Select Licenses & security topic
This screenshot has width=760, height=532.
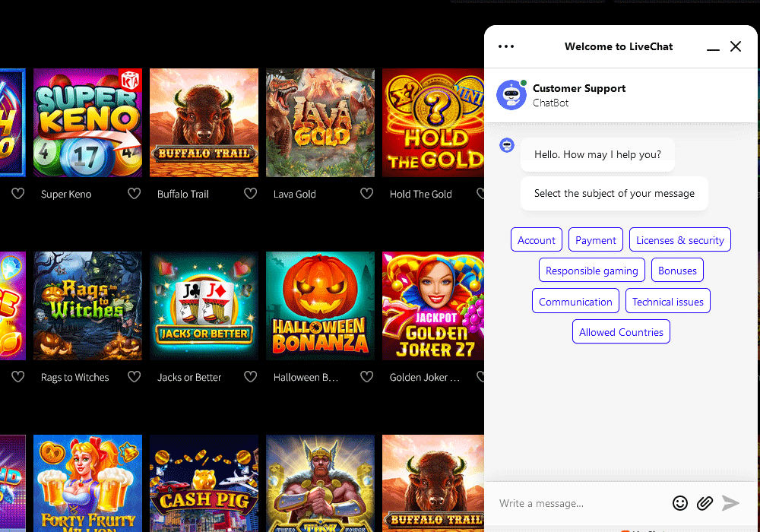[679, 240]
